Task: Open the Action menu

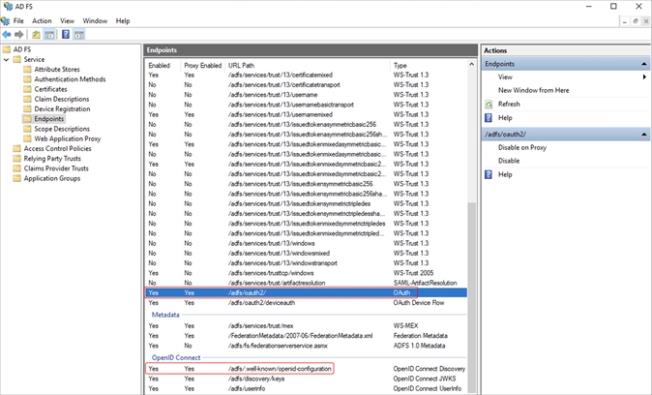Action: coord(42,21)
